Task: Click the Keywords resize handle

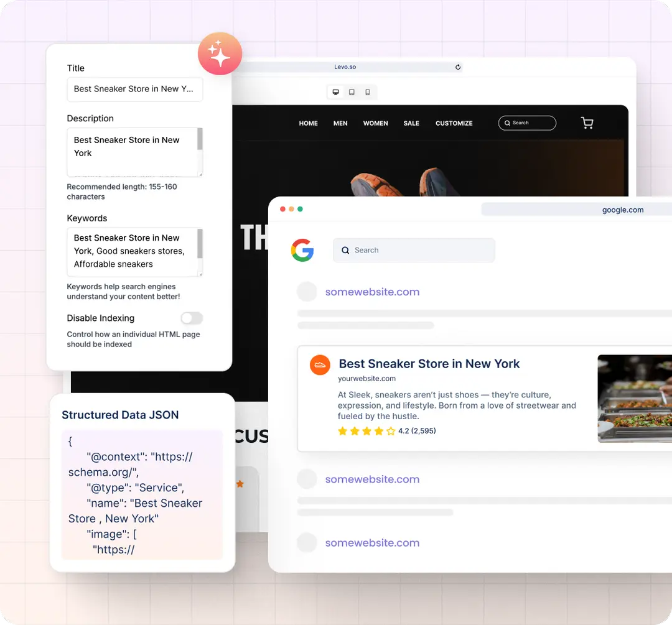Action: tap(200, 274)
